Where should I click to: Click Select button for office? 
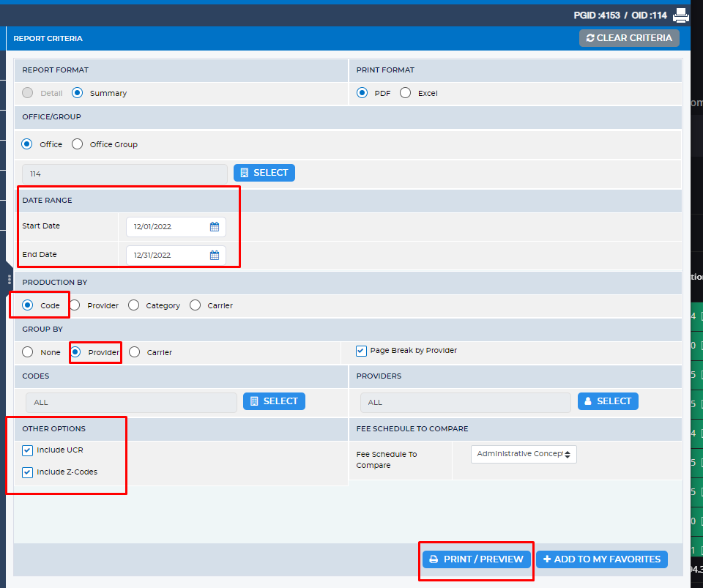coord(264,173)
